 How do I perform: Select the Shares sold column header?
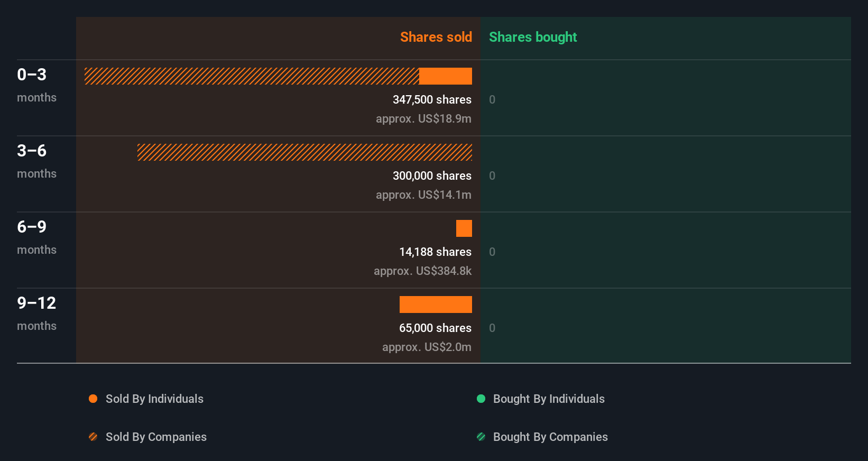436,37
